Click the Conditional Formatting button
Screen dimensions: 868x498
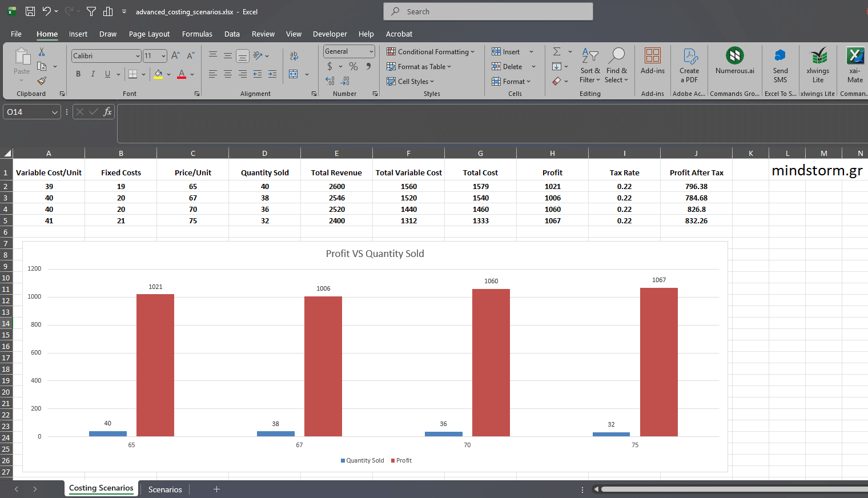(x=431, y=52)
